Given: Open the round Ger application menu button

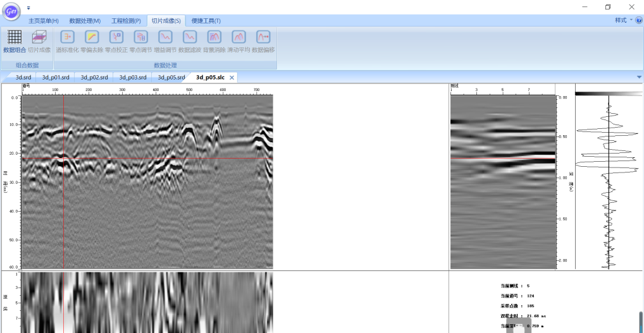Looking at the screenshot, I should click(x=12, y=10).
